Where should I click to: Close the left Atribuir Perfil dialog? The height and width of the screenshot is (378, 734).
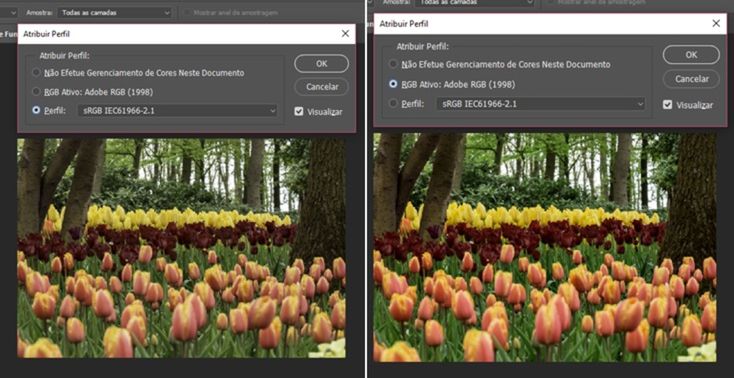[x=345, y=34]
